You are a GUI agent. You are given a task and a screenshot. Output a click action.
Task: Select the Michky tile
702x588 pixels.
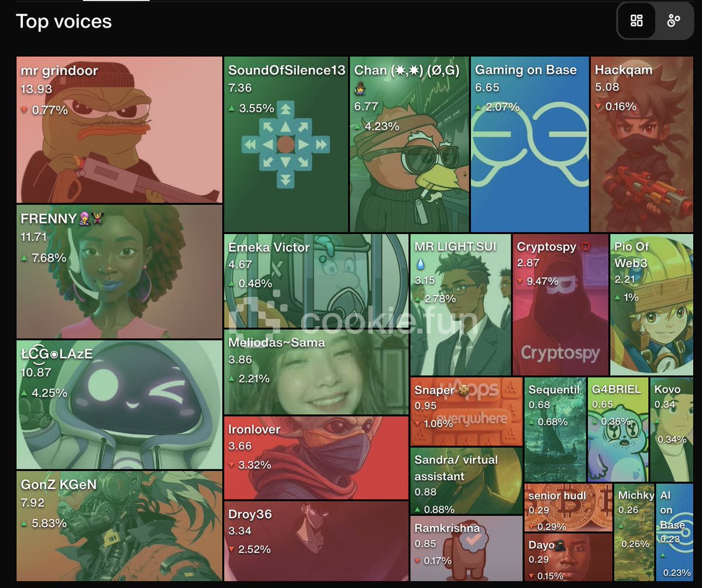pyautogui.click(x=634, y=532)
